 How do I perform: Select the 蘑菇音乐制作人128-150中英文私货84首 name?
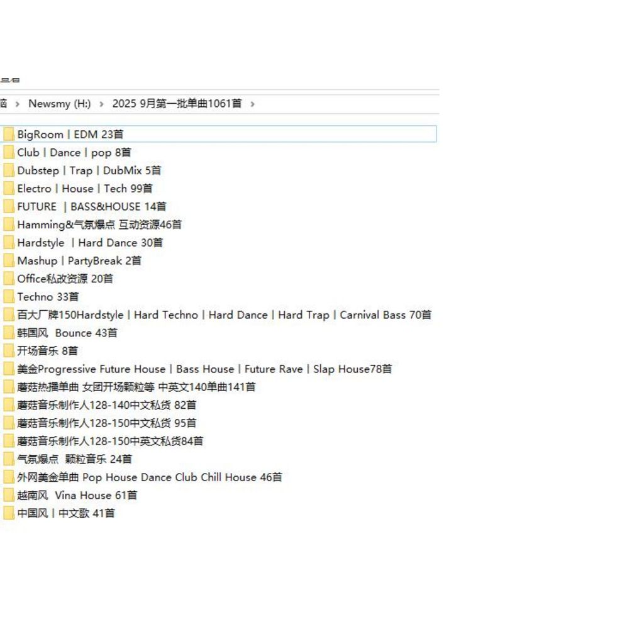(x=110, y=442)
